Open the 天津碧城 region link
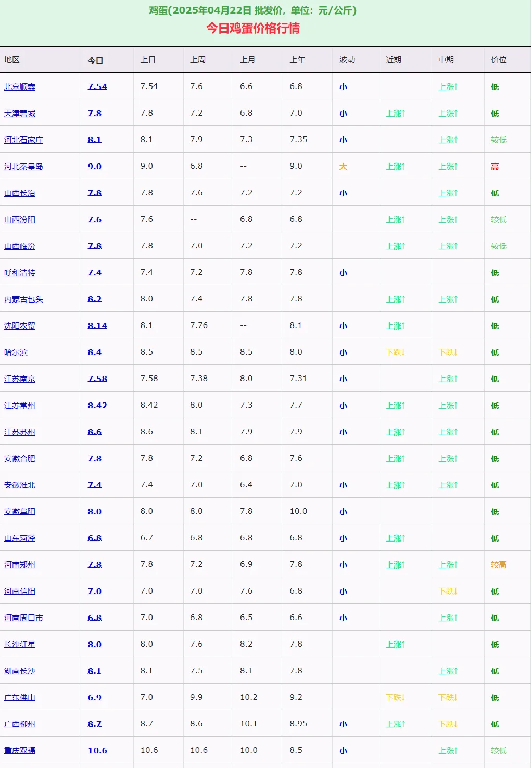Image resolution: width=532 pixels, height=768 pixels. [x=20, y=114]
